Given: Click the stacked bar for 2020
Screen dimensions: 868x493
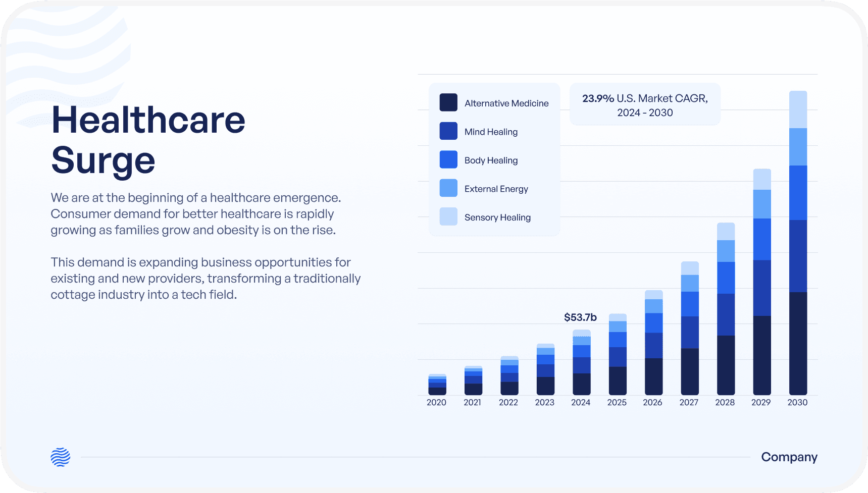Looking at the screenshot, I should point(437,385).
